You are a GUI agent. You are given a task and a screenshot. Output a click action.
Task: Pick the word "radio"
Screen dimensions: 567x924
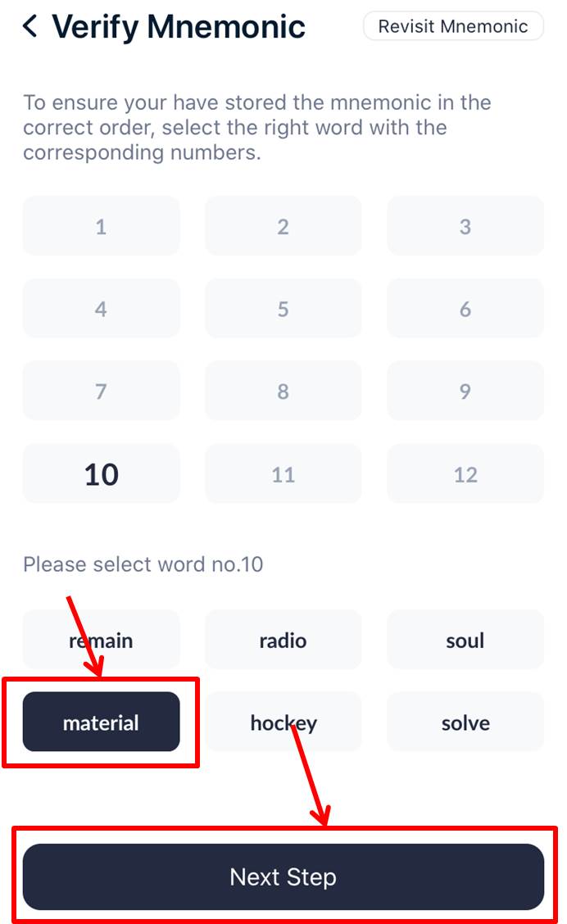283,640
